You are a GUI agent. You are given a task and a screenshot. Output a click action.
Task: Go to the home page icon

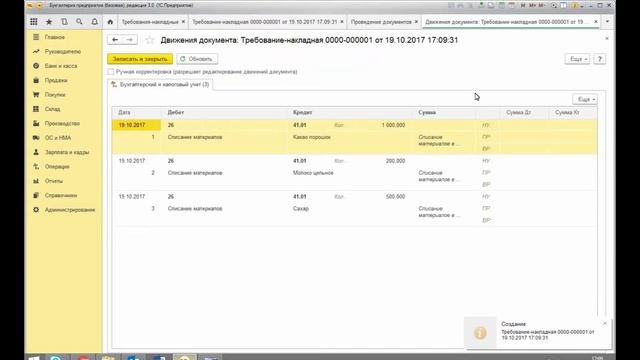[x=110, y=22]
